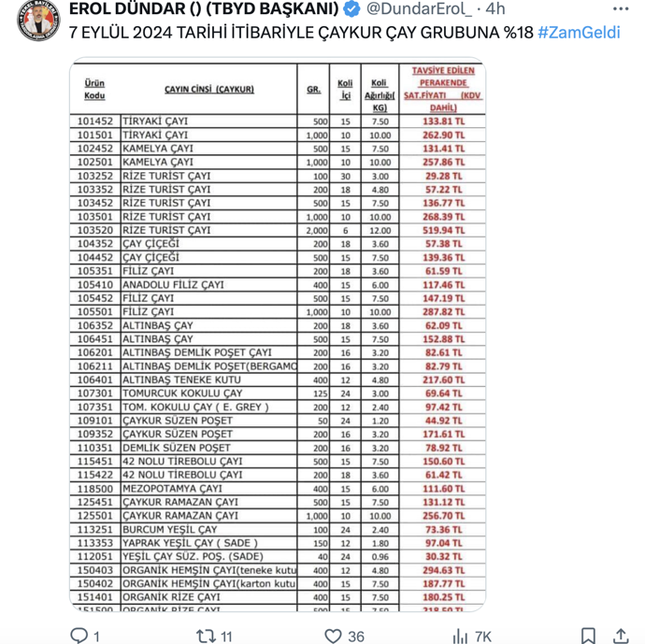Open the three-dot more options menu
The height and width of the screenshot is (644, 645).
pyautogui.click(x=621, y=9)
